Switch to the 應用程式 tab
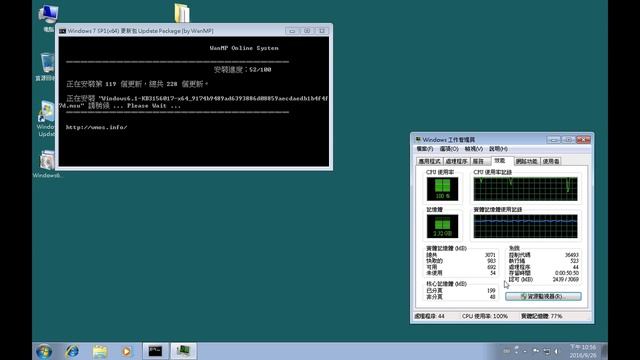Viewport: 640px width, 360px height. click(x=429, y=162)
